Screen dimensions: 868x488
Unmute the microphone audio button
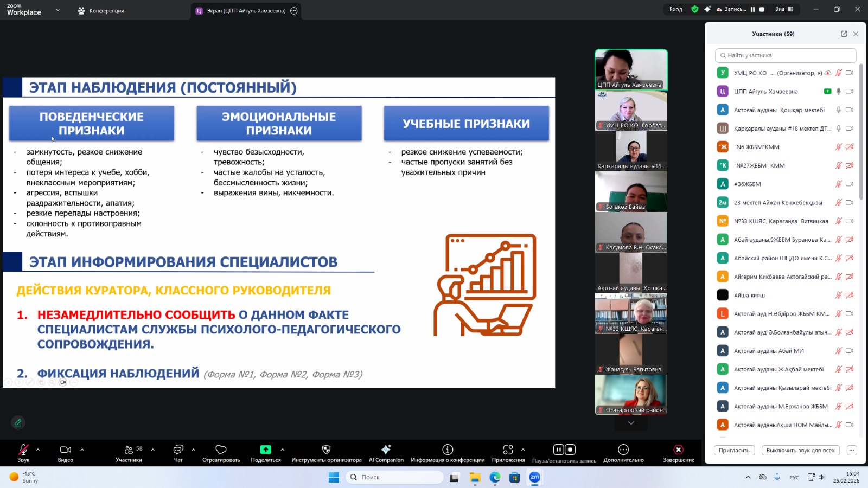click(x=23, y=450)
